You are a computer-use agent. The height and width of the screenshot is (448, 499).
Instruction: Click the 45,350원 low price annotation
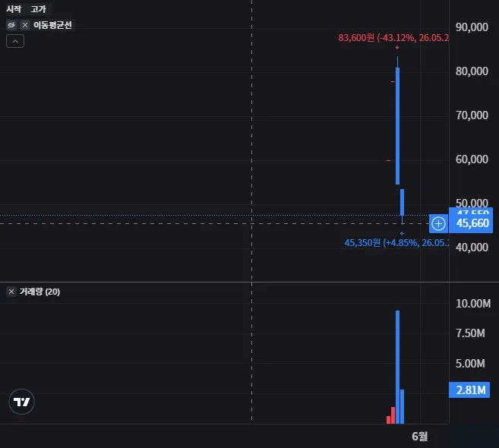396,243
